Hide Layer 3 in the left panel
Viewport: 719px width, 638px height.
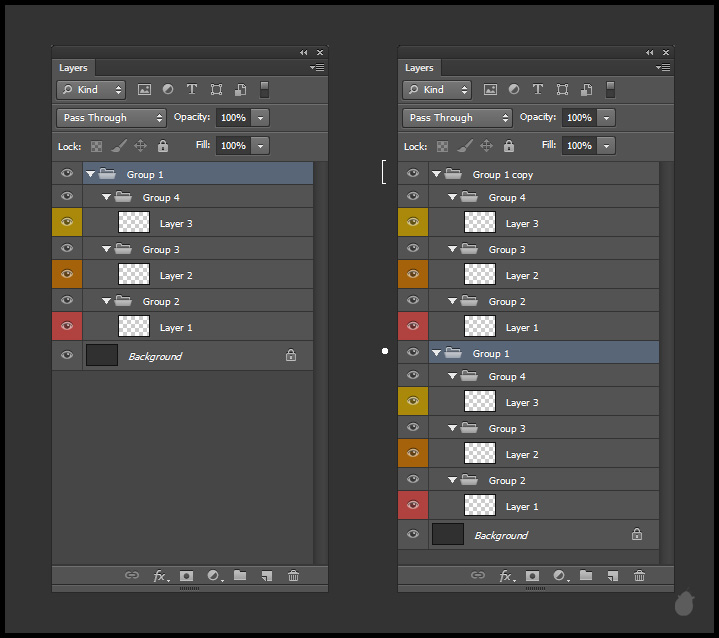click(67, 223)
